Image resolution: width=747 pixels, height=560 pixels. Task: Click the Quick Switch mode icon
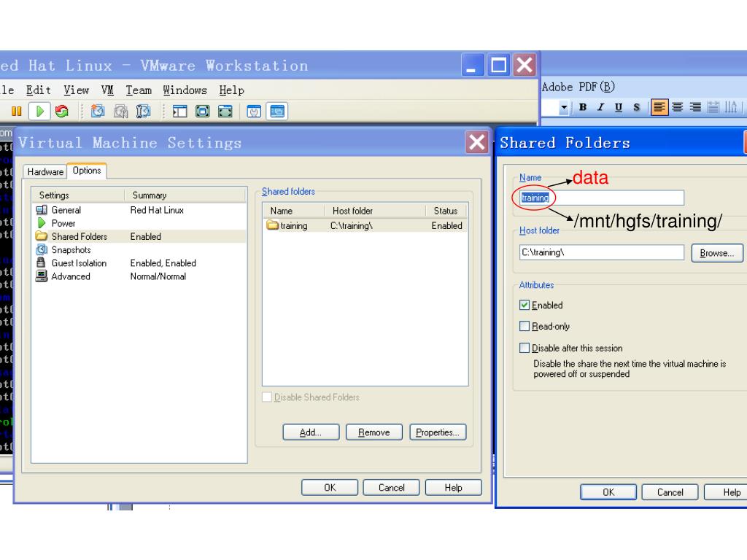tap(203, 112)
